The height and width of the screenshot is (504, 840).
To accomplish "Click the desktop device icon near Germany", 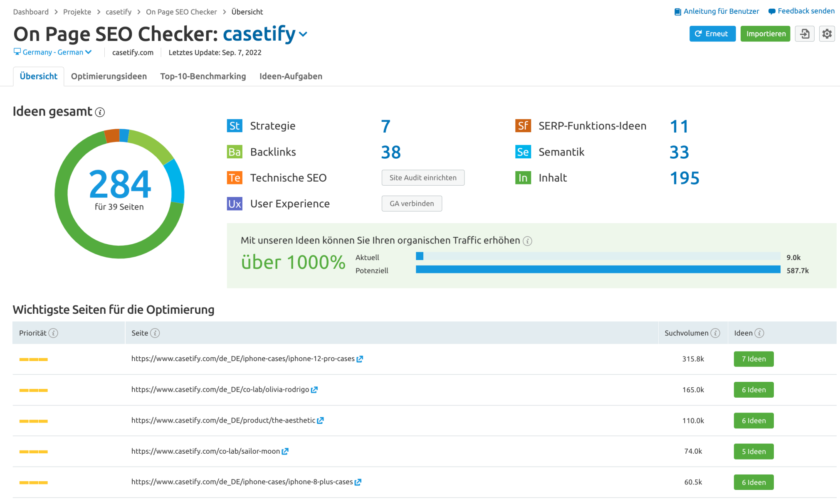I will tap(17, 52).
